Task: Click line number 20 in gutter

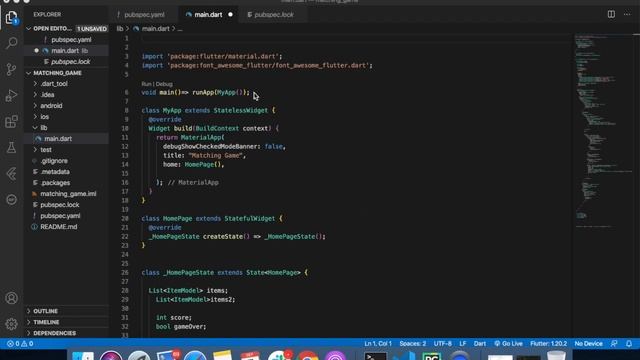Action: click(x=125, y=218)
